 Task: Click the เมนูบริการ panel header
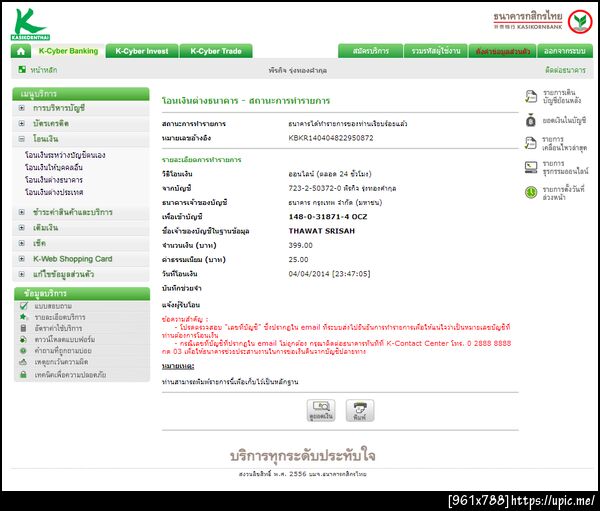(81, 93)
